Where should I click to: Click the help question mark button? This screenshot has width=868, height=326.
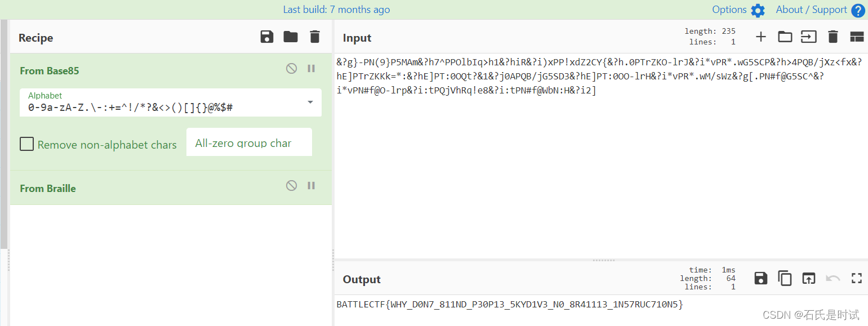(858, 10)
